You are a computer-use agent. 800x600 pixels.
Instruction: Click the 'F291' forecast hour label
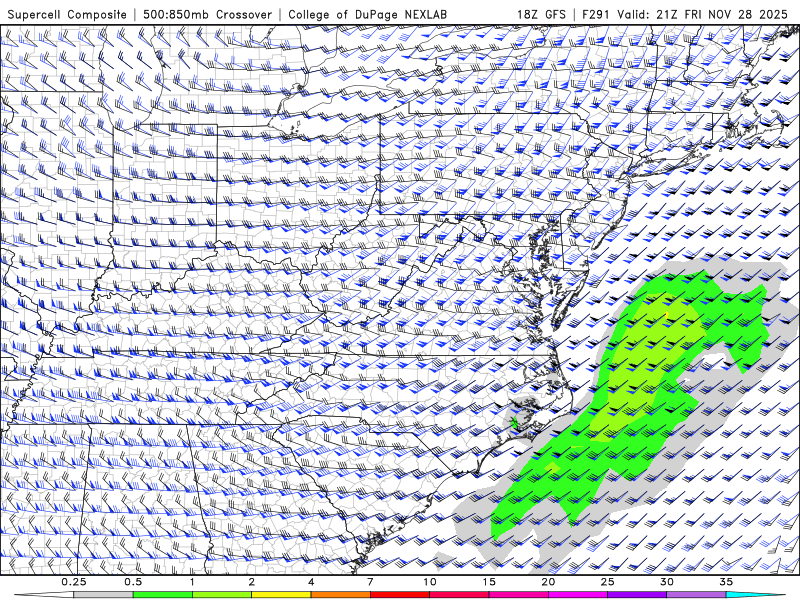click(x=596, y=14)
